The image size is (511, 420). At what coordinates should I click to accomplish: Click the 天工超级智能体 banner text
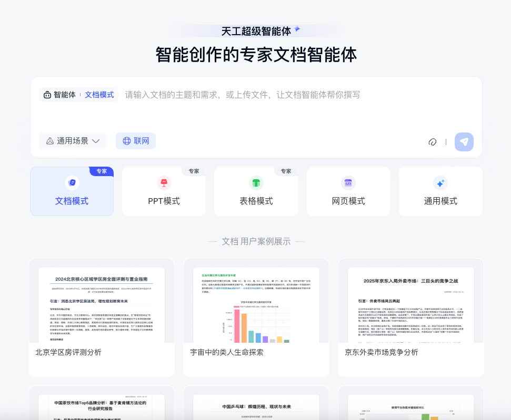pos(256,31)
